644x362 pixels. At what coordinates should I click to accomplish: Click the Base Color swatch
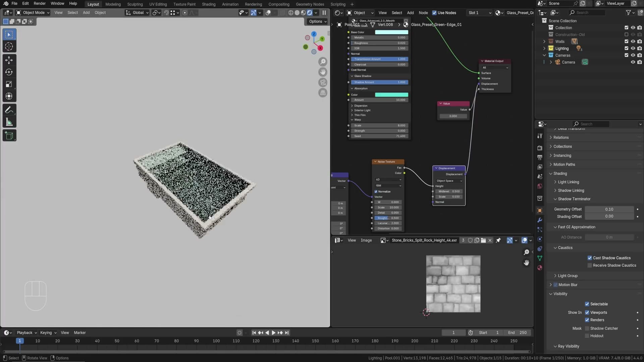click(391, 32)
